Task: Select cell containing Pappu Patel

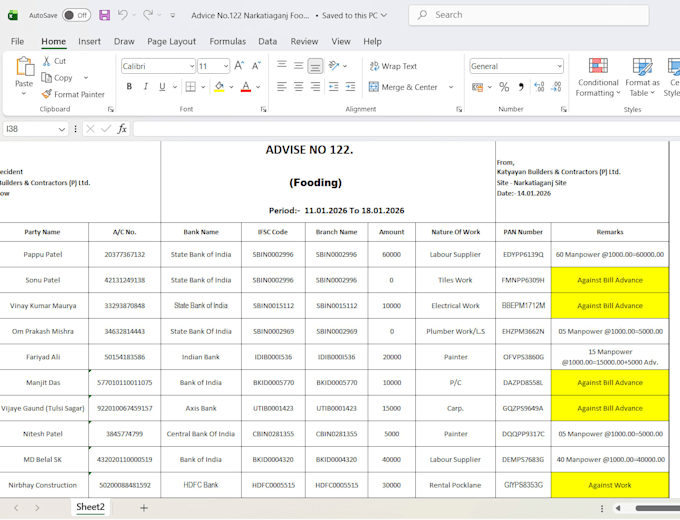Action: pyautogui.click(x=42, y=255)
